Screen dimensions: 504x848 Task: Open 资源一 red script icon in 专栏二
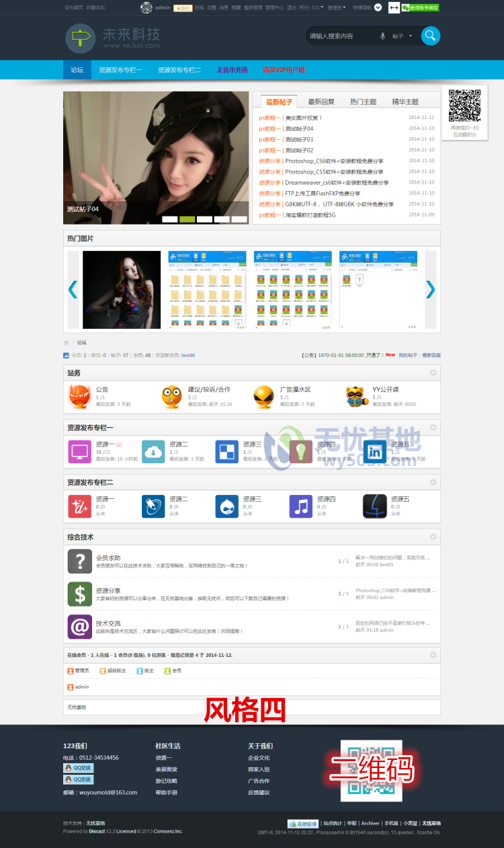pyautogui.click(x=80, y=506)
